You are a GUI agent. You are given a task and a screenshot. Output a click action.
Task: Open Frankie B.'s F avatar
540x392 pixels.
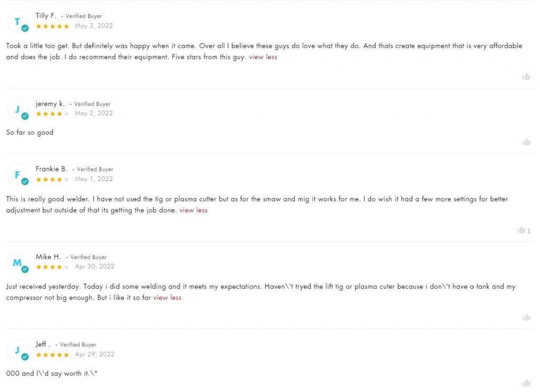(17, 175)
